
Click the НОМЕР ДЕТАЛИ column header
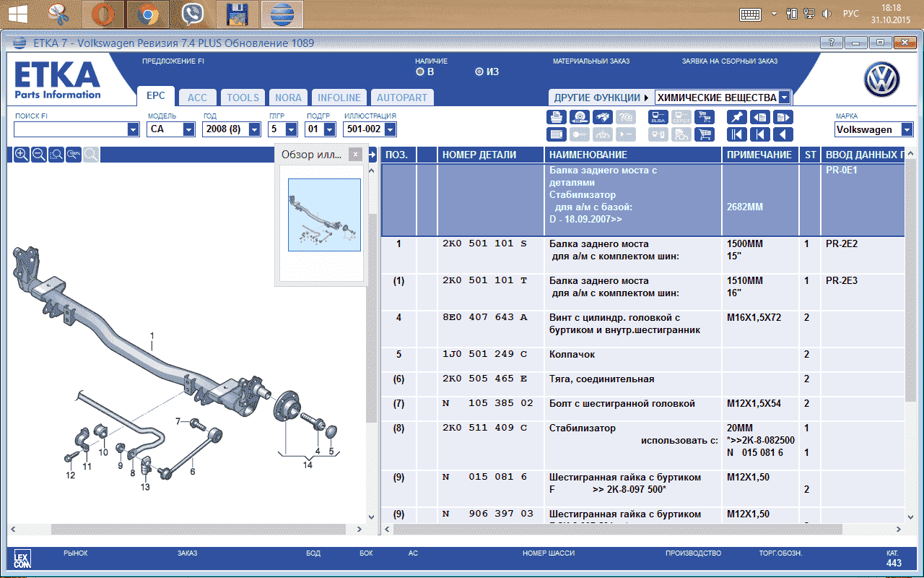[x=491, y=155]
